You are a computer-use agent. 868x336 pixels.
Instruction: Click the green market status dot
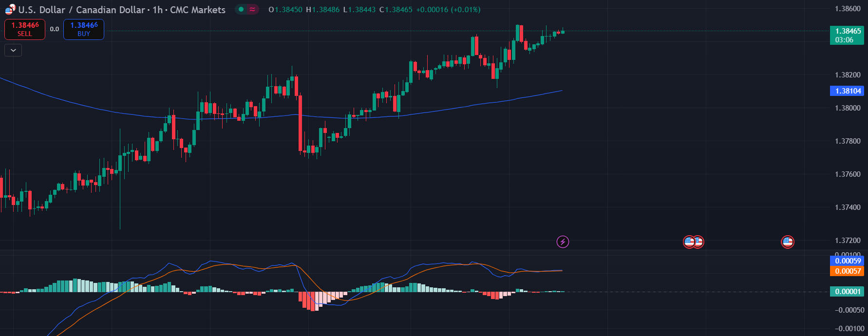point(241,9)
